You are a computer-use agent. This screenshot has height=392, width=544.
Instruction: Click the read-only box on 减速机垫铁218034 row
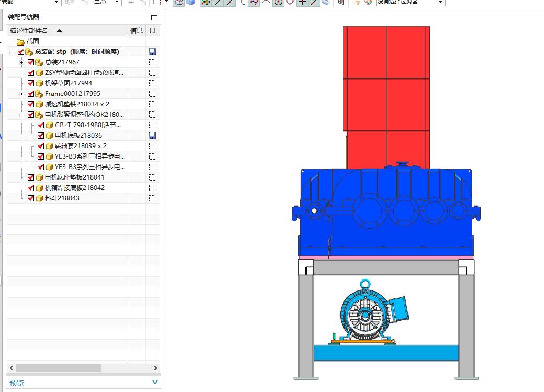click(x=152, y=104)
